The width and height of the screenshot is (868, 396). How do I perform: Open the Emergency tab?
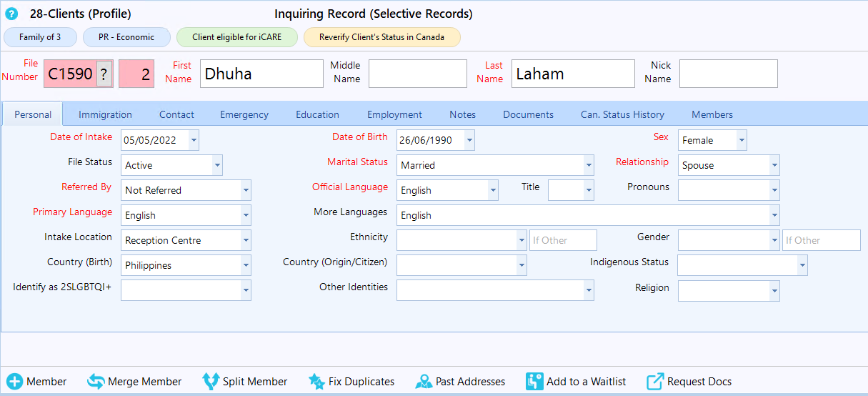click(x=244, y=114)
